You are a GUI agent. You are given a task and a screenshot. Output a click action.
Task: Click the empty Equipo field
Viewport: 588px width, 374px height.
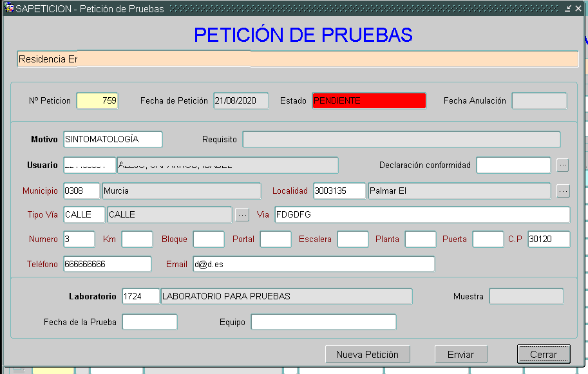pos(323,322)
